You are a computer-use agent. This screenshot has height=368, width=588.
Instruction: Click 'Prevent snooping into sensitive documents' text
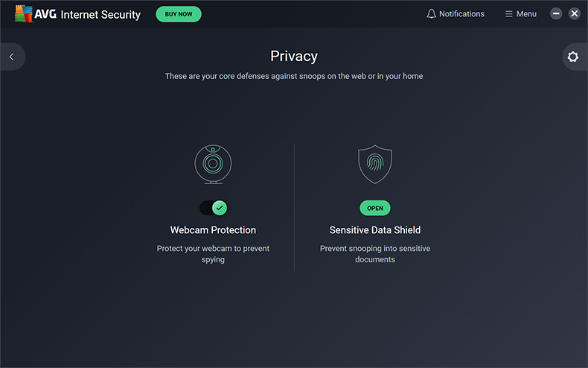[375, 254]
